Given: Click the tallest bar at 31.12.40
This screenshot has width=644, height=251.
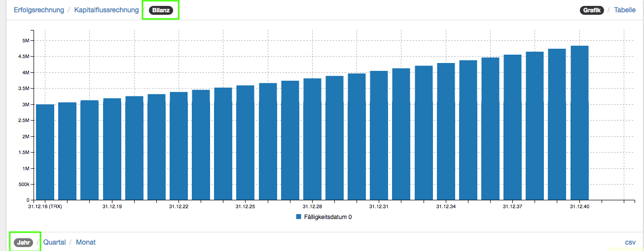Looking at the screenshot, I should coord(579,123).
